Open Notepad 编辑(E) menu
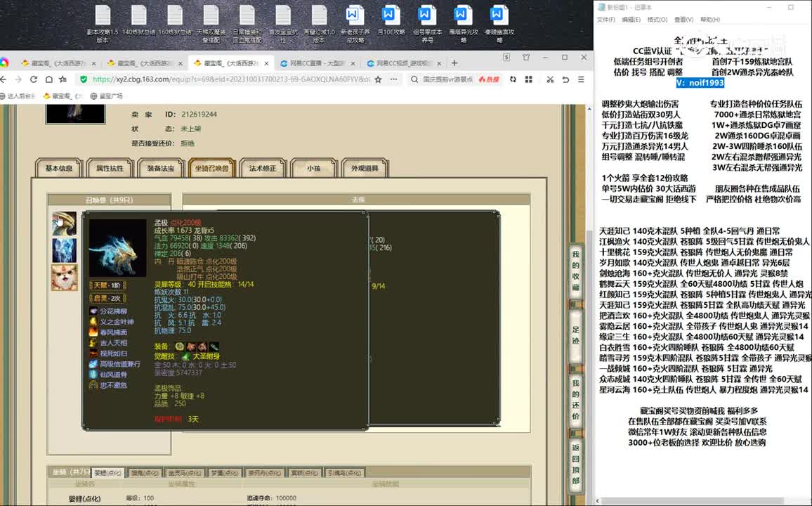This screenshot has width=812, height=506. pyautogui.click(x=631, y=20)
